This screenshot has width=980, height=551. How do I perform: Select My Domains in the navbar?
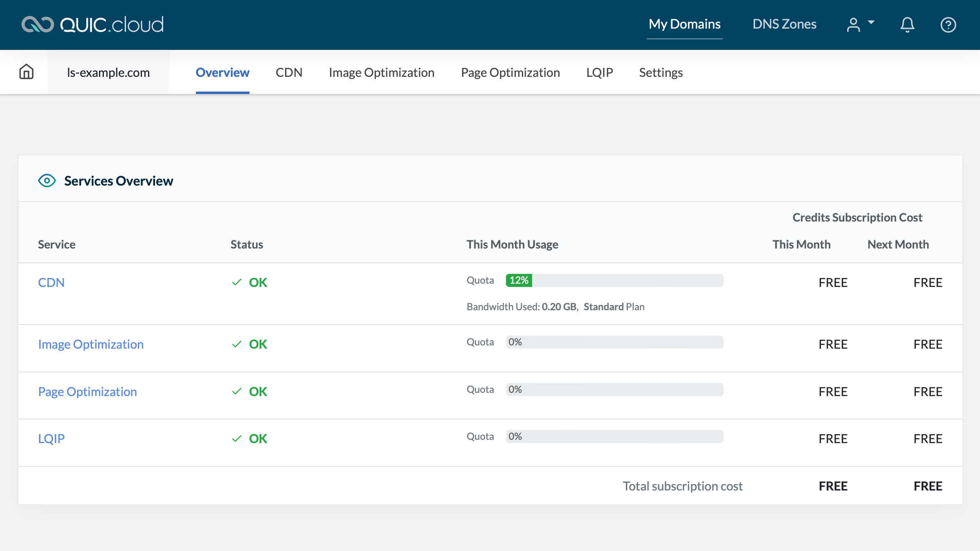tap(684, 24)
